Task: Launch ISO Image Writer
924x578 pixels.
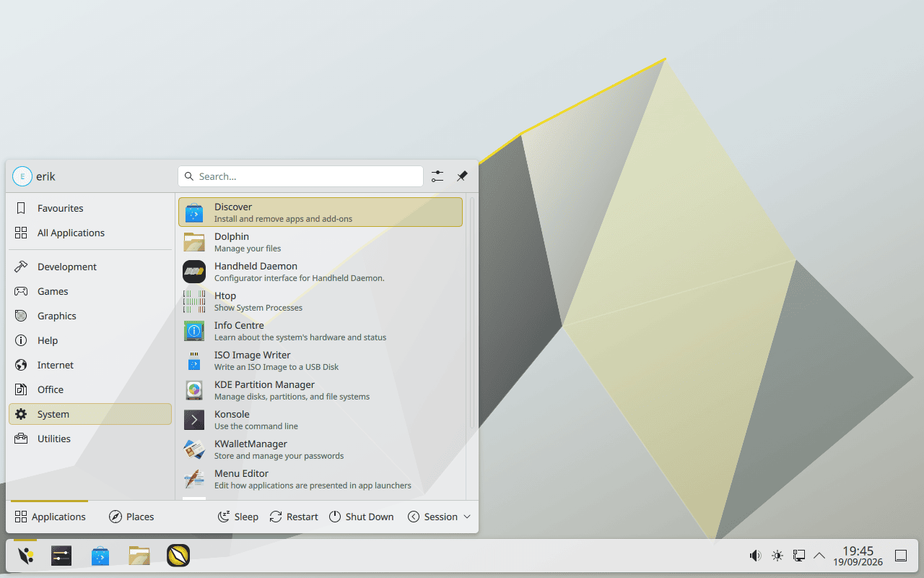Action: (321, 361)
